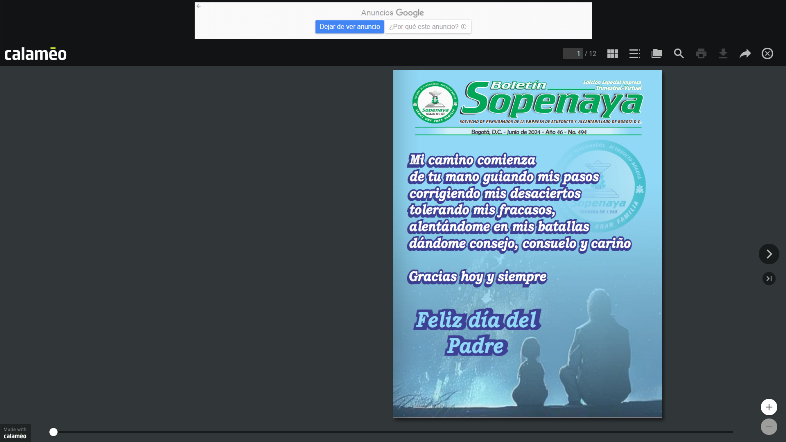Zoom in with the plus button
The width and height of the screenshot is (786, 442).
coord(768,407)
